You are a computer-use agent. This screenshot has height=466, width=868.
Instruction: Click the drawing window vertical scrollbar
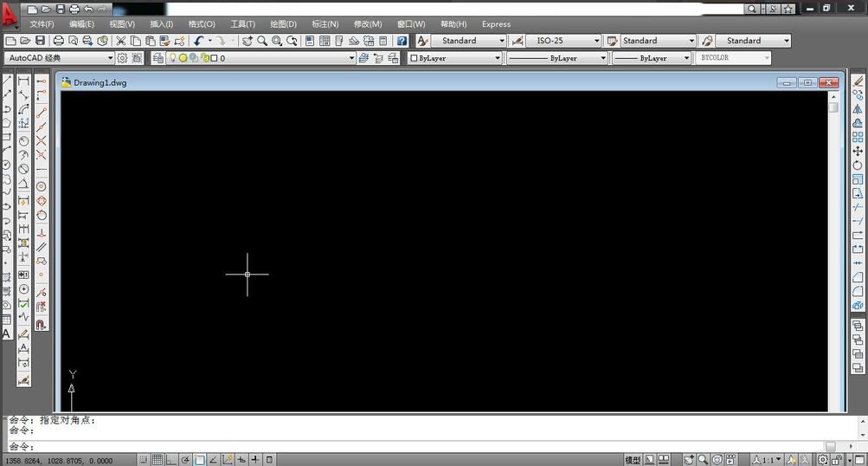[833, 251]
